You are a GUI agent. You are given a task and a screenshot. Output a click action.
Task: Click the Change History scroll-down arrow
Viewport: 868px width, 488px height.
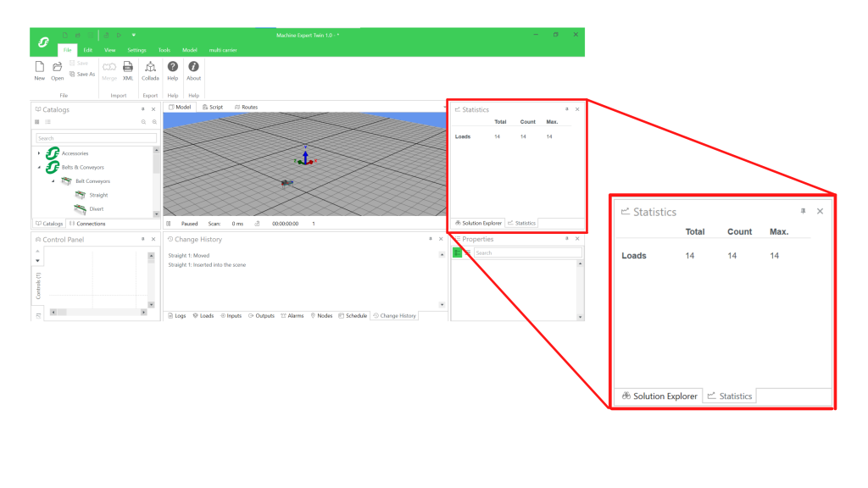click(442, 305)
